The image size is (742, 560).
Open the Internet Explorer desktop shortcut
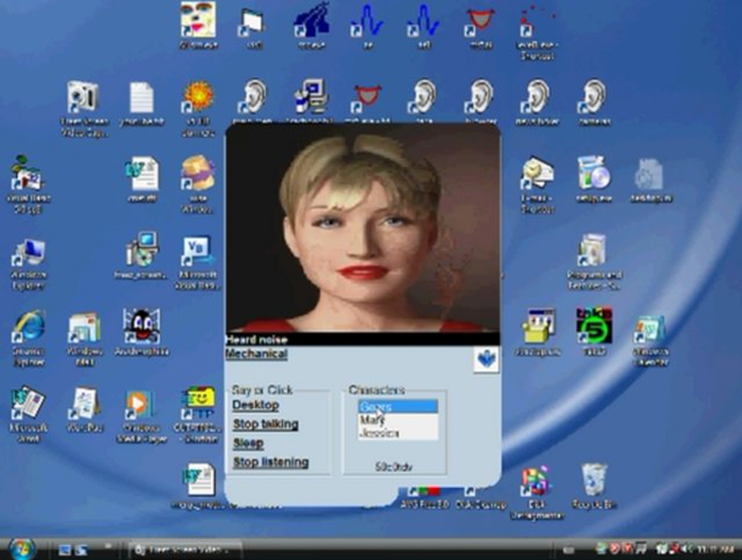[x=28, y=337]
